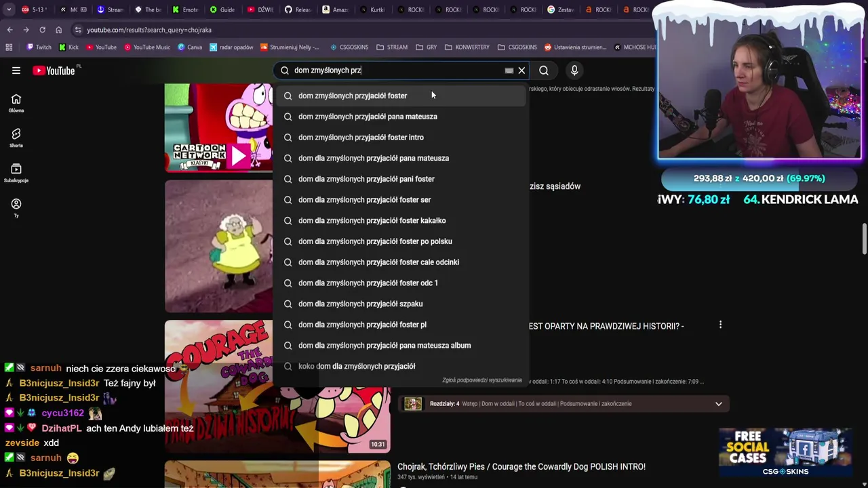Open three-dot menu beside 'PRAWDZIWEJ HISTORII' video

point(720,325)
